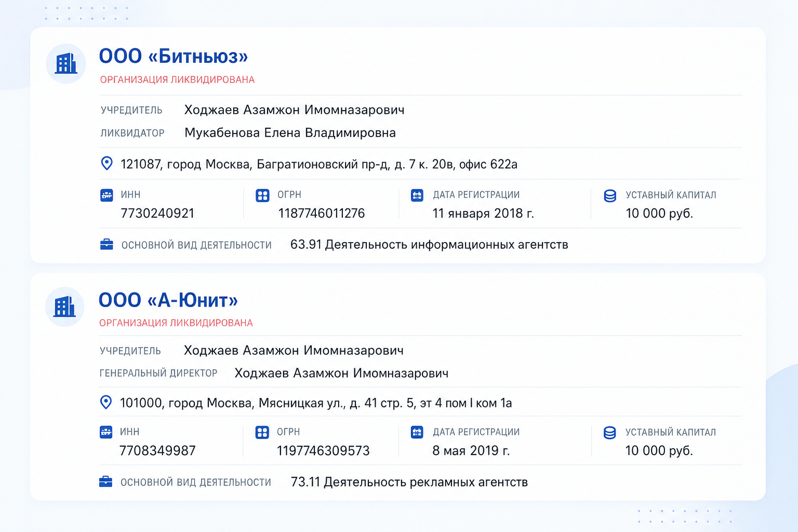The height and width of the screenshot is (532, 798).
Task: Click ОРГАНИЗАЦИЯ ЛИКВИДИРОВАНА status under Битньюз
Action: point(177,80)
